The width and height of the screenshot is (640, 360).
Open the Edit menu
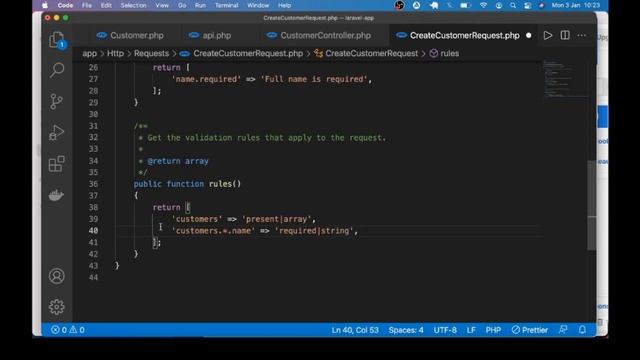tap(106, 5)
